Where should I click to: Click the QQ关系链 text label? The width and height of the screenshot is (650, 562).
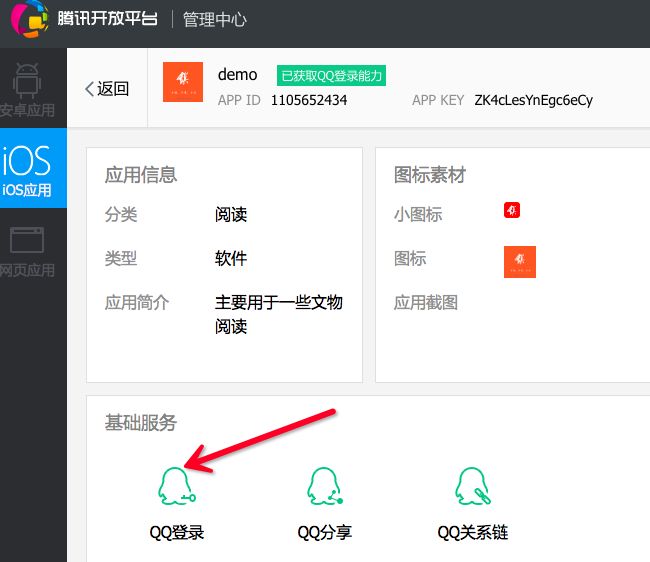(x=473, y=533)
